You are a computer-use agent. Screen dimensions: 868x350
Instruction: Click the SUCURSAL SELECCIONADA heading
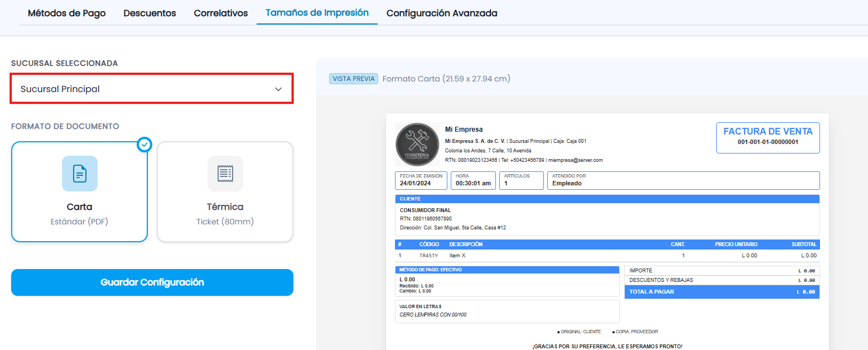(x=65, y=64)
